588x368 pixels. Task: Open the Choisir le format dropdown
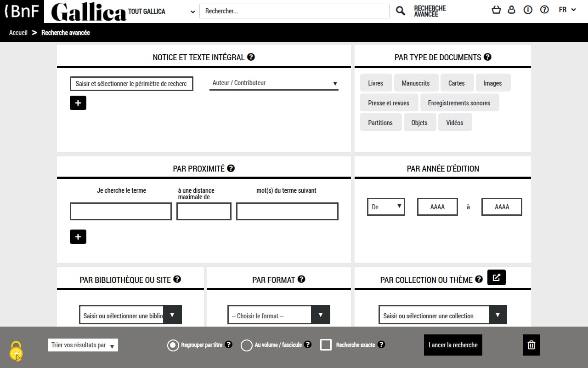click(x=279, y=315)
